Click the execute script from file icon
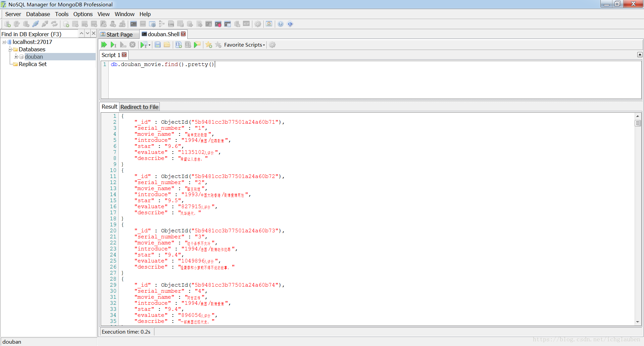The width and height of the screenshot is (644, 346). coord(197,45)
